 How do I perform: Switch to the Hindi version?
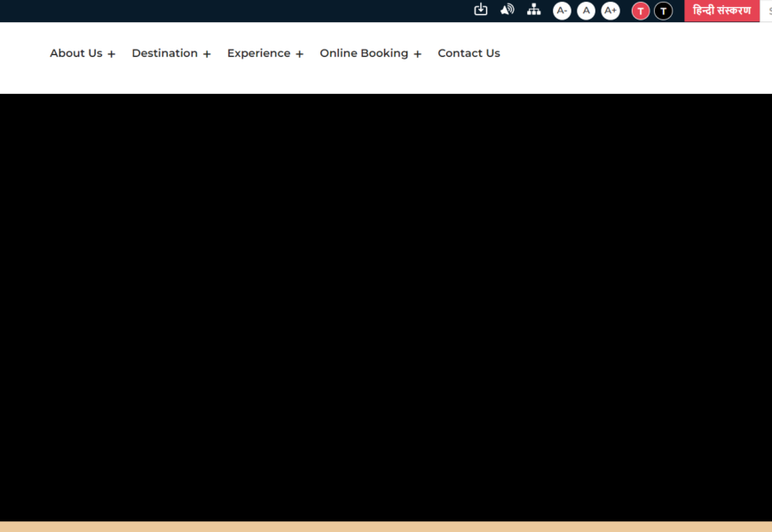pos(721,11)
